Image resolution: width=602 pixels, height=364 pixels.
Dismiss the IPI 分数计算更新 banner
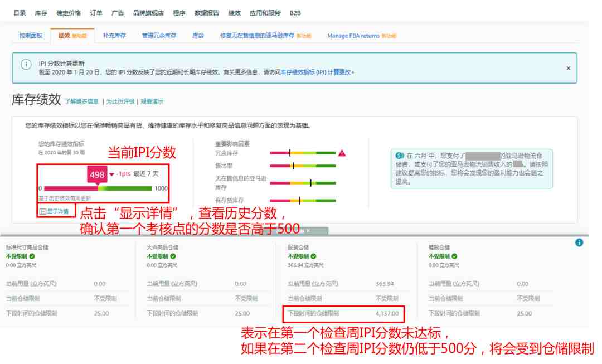tap(568, 68)
